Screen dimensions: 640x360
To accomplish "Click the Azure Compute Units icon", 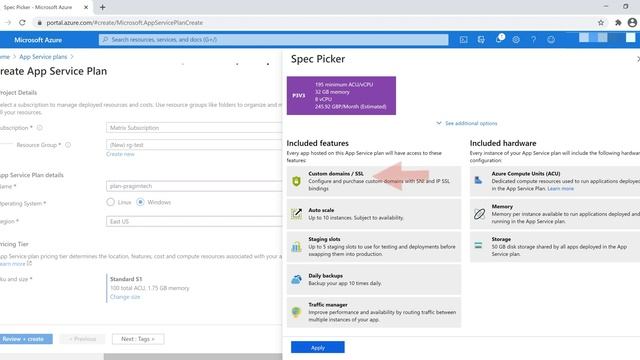I will pyautogui.click(x=478, y=180).
